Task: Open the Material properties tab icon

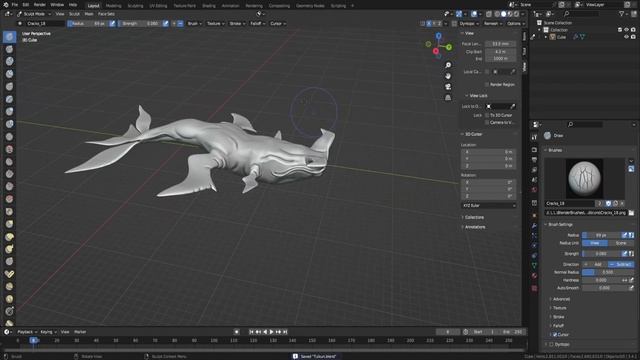Action: pos(534,276)
